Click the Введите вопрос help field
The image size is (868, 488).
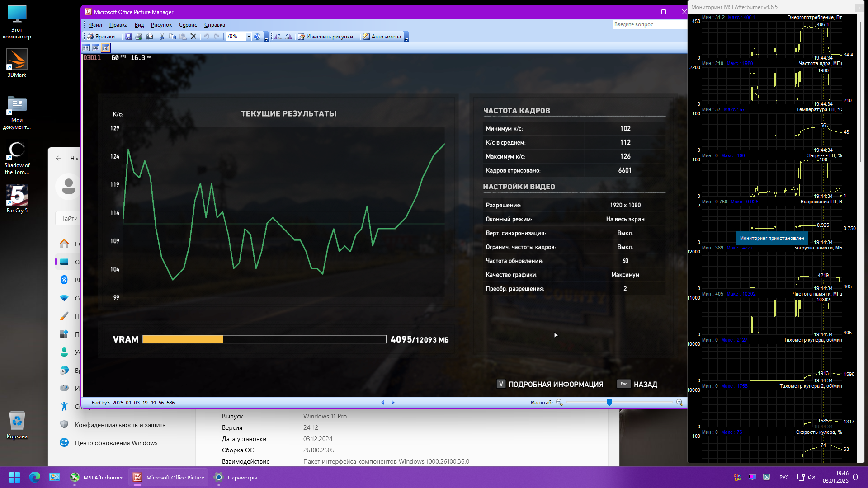(649, 24)
